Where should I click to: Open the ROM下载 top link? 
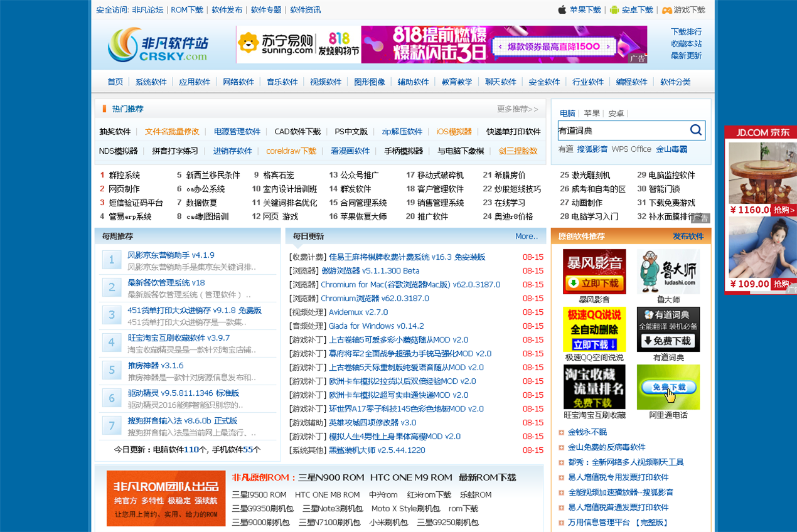coord(187,9)
